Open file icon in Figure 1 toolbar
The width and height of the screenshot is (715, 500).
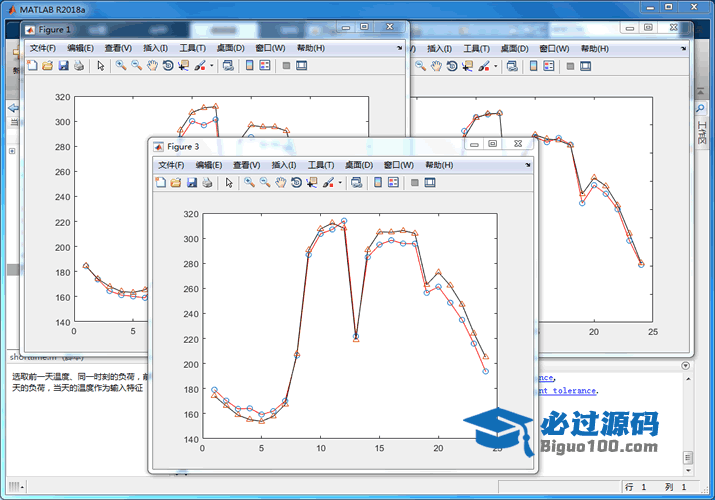[x=47, y=66]
